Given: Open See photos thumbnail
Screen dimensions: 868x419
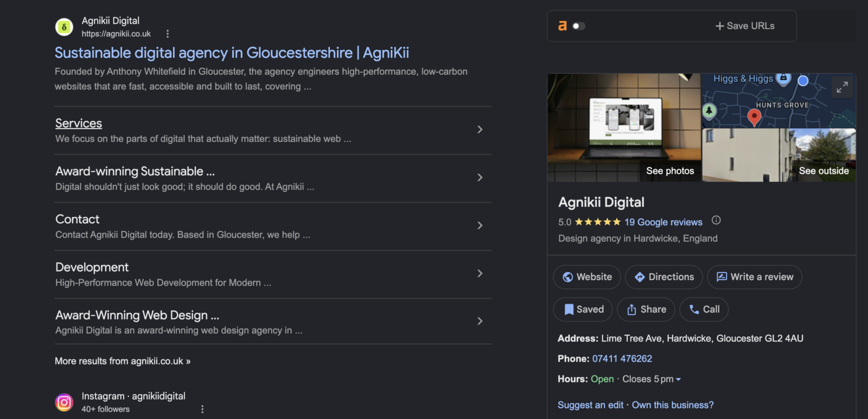Looking at the screenshot, I should pyautogui.click(x=624, y=128).
